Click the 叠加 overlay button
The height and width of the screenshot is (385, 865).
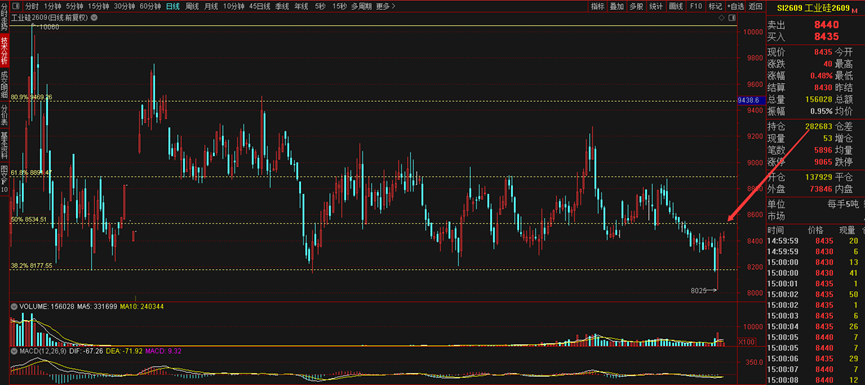[617, 7]
